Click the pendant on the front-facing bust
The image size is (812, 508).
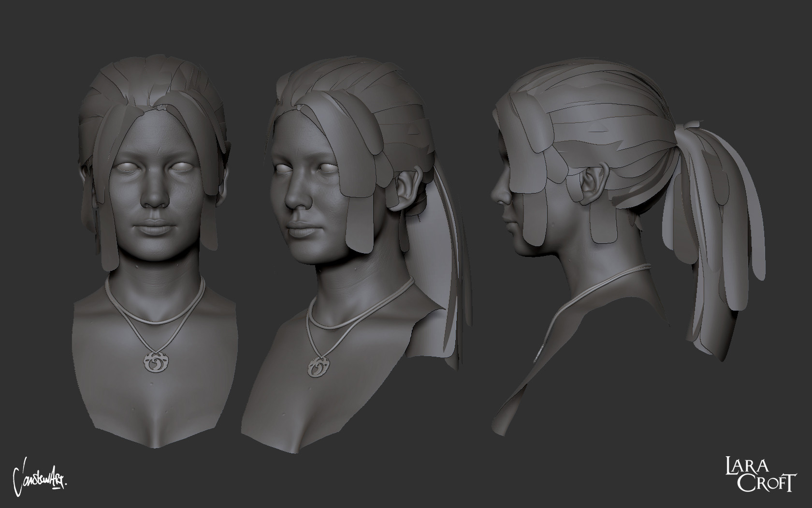(x=155, y=361)
